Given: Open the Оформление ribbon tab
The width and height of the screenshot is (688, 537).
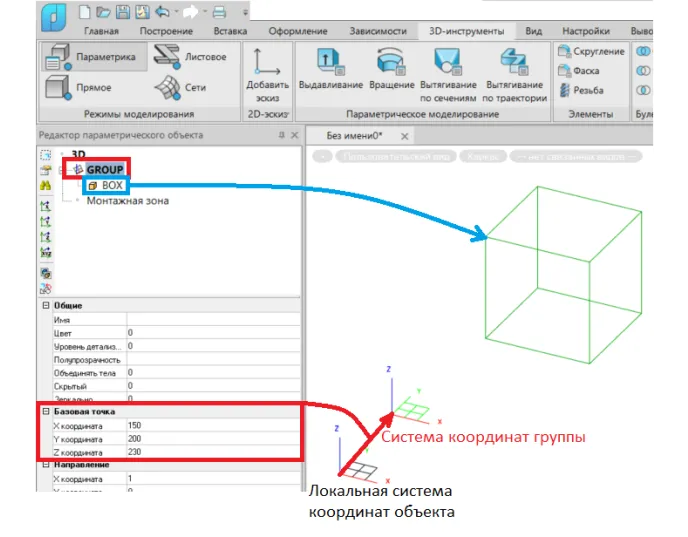Looking at the screenshot, I should click(x=298, y=31).
